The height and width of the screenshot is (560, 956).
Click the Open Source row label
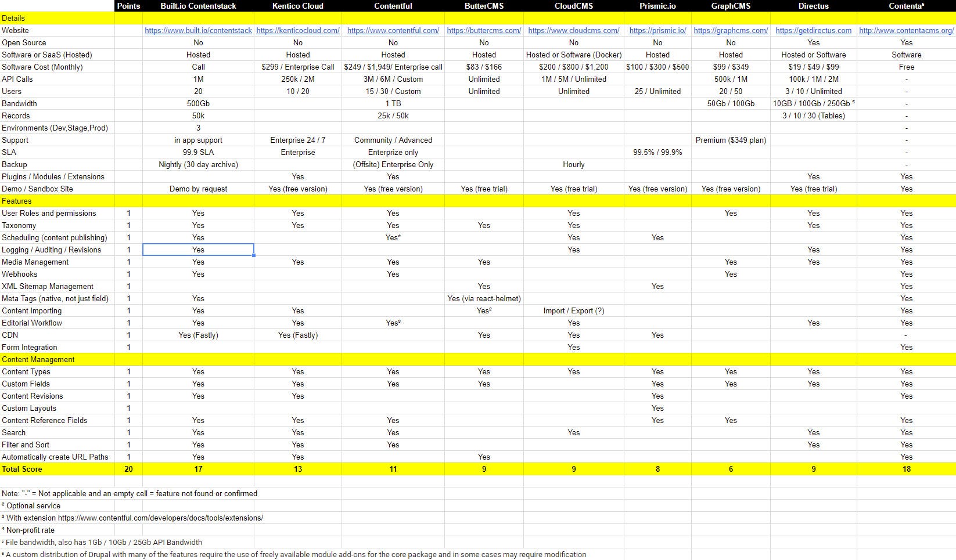pos(24,42)
